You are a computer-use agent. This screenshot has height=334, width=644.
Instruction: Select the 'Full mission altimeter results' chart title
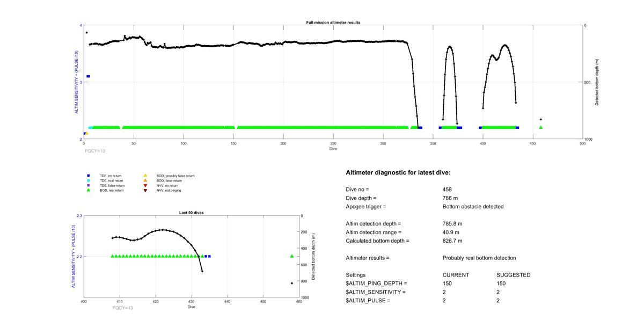pos(333,23)
